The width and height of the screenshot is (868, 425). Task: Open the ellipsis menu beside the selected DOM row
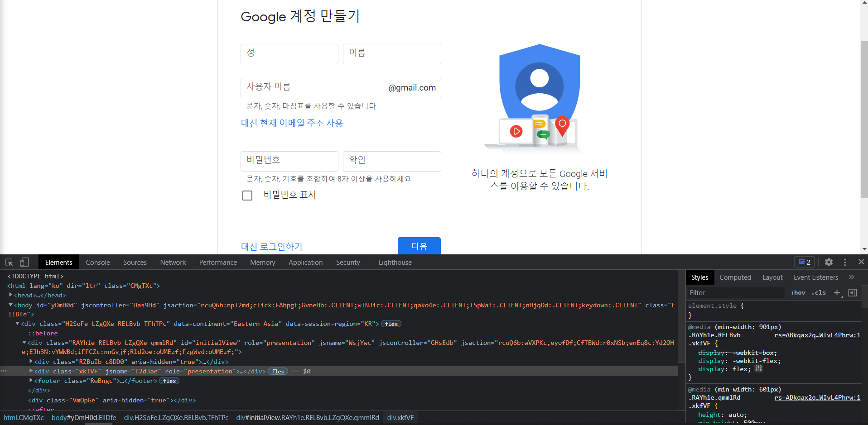click(x=4, y=371)
